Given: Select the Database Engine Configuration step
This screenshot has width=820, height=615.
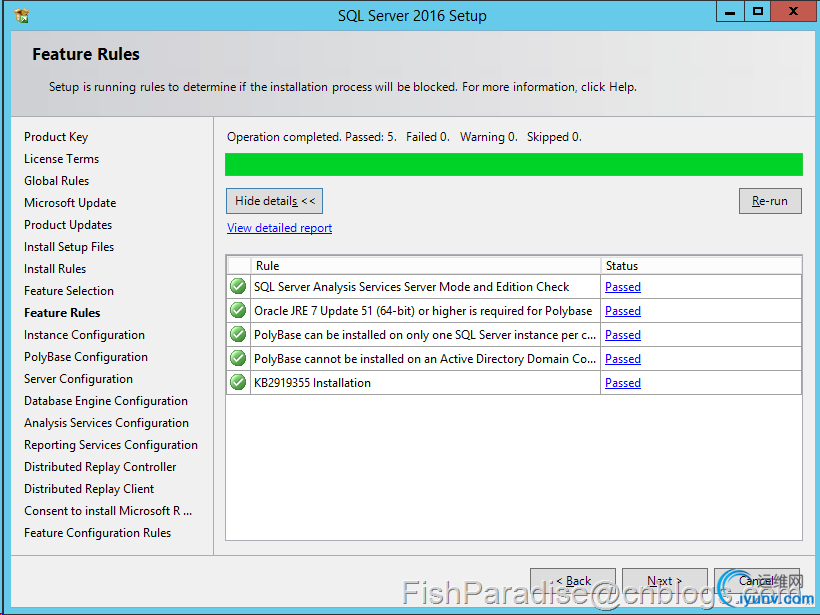Looking at the screenshot, I should coord(106,401).
